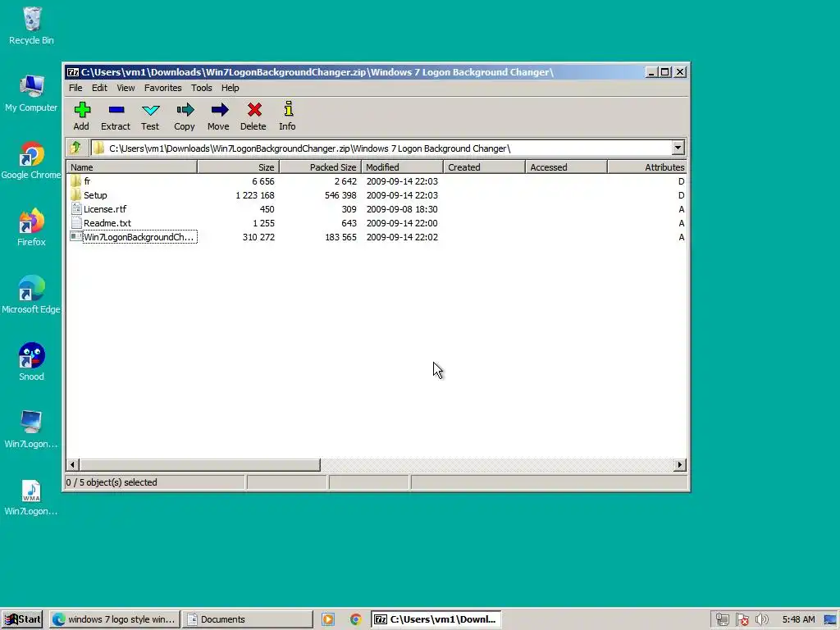The width and height of the screenshot is (840, 630).
Task: Click the Readme.txt packed size 643
Action: tap(349, 223)
